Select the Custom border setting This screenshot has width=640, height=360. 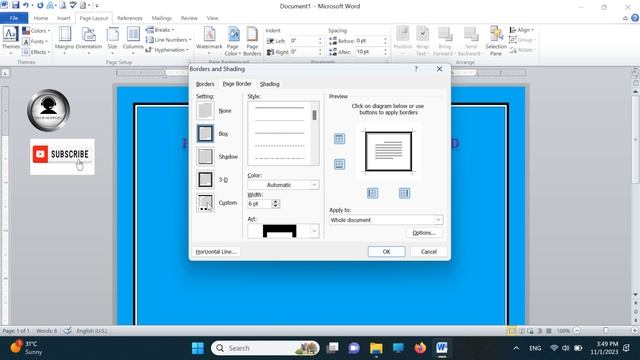point(205,202)
